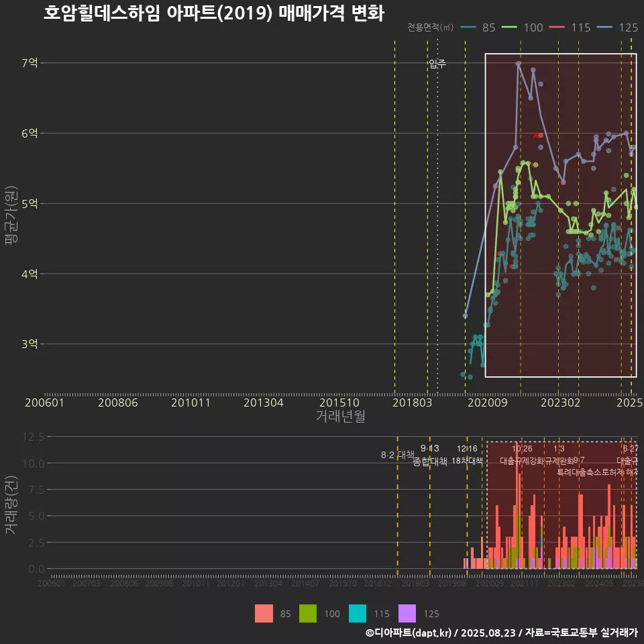644x644 pixels.
Task: Click 201407 on the volume chart x-axis
Action: (305, 583)
